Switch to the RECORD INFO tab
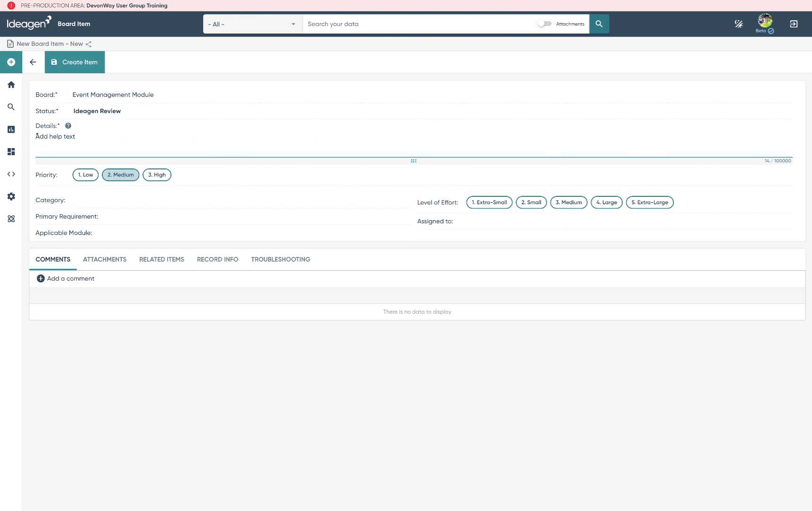The height and width of the screenshot is (511, 812). [x=217, y=259]
